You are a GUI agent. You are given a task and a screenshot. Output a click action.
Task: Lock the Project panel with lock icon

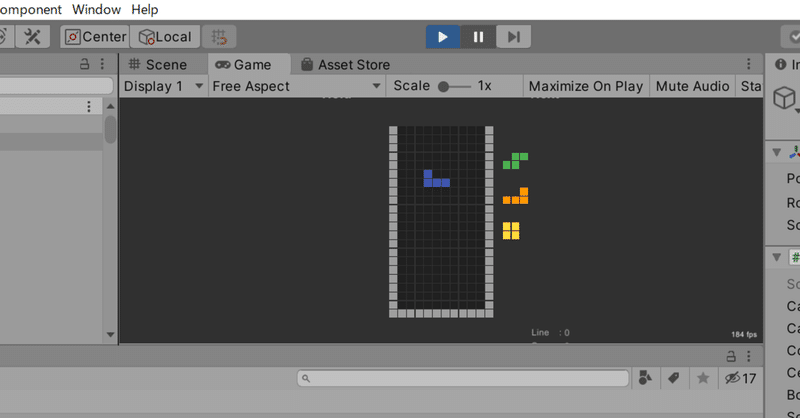[x=731, y=356]
